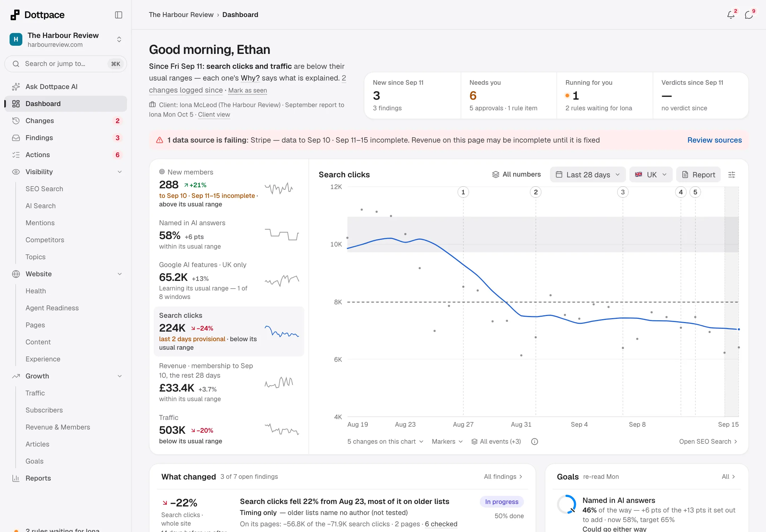This screenshot has height=532, width=766.
Task: Open Subscribers in sidebar
Action: pos(44,410)
